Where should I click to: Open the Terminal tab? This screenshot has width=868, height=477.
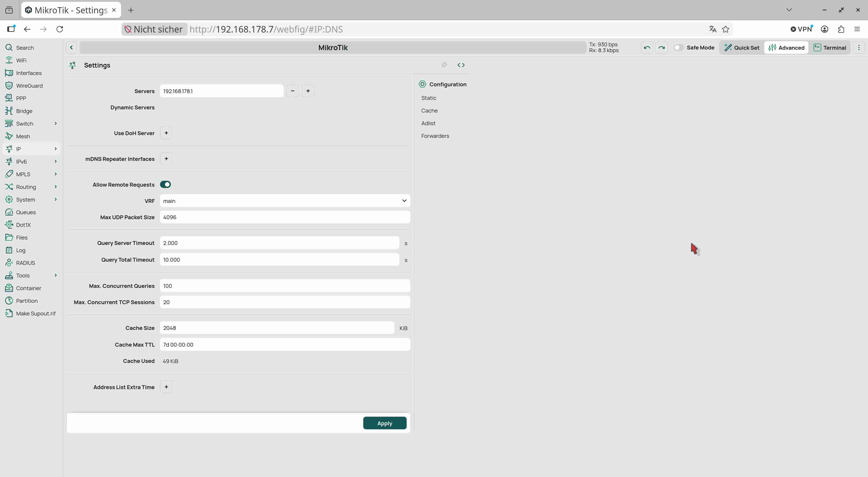[x=830, y=48]
